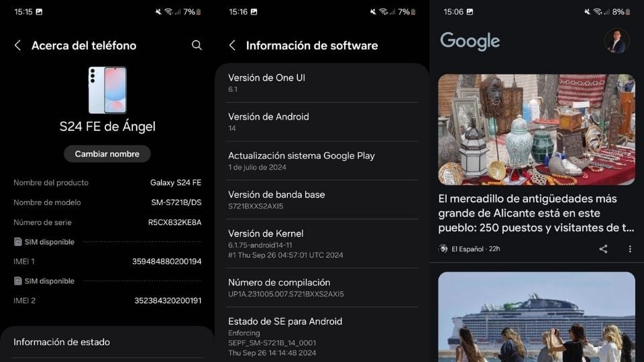Tap the SIM icon above IMEI 1
Image resolution: width=644 pixels, height=362 pixels.
pyautogui.click(x=17, y=242)
